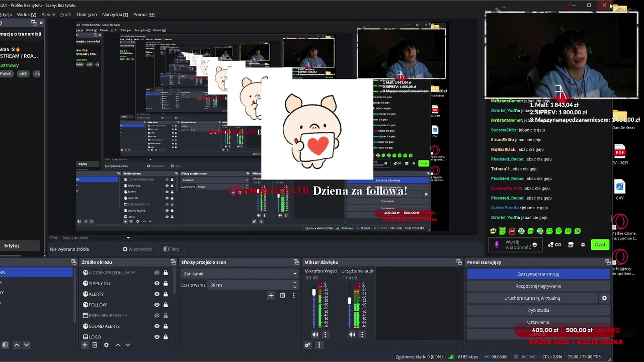The height and width of the screenshot is (362, 644).
Task: Open chat settings gear icon
Action: 583,245
